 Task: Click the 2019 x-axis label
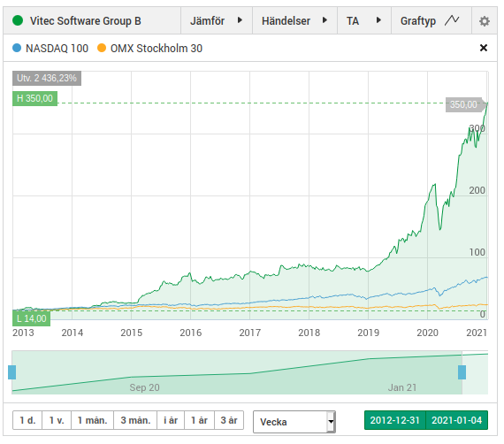[x=369, y=333]
